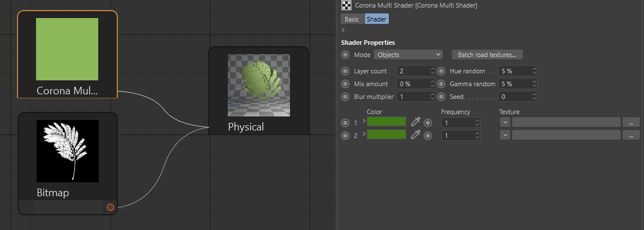Toggle animation dot next to Mode

click(x=345, y=55)
